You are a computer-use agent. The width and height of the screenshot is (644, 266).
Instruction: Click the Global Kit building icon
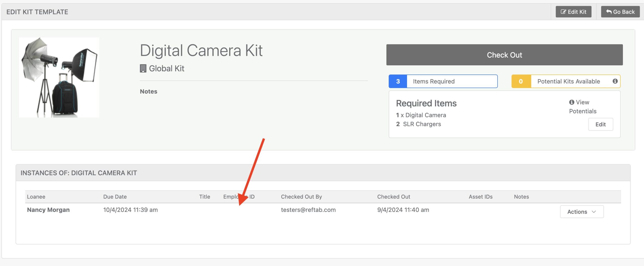coord(143,68)
